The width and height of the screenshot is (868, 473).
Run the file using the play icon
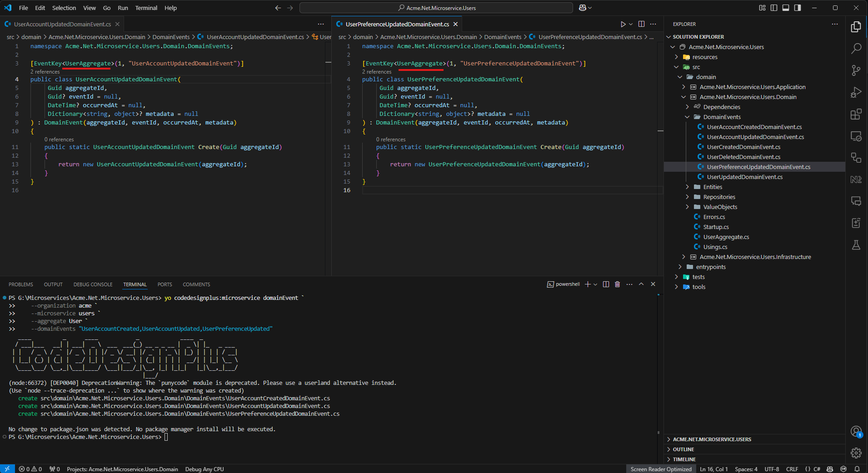click(623, 24)
